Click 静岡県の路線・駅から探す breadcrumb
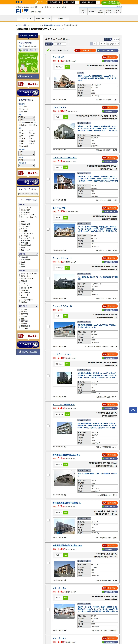 (x=53, y=25)
